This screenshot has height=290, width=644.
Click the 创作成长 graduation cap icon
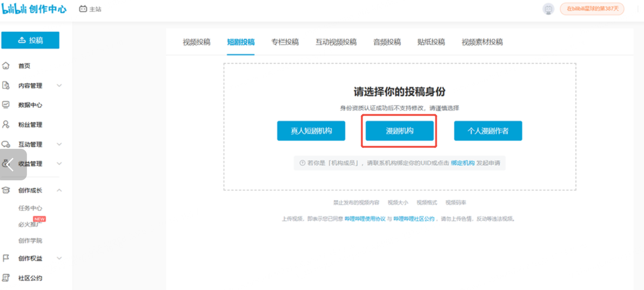pos(6,190)
